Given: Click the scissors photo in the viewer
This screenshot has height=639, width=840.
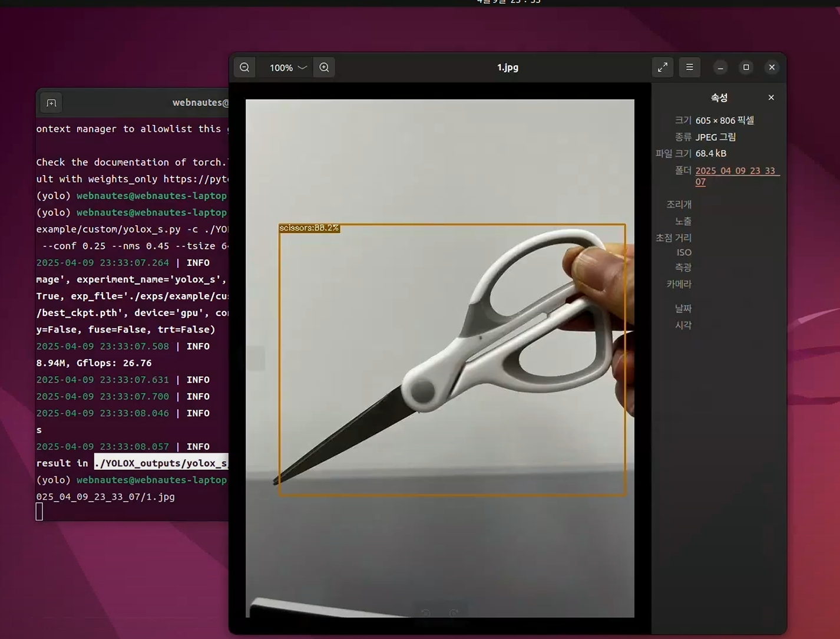Looking at the screenshot, I should click(440, 358).
